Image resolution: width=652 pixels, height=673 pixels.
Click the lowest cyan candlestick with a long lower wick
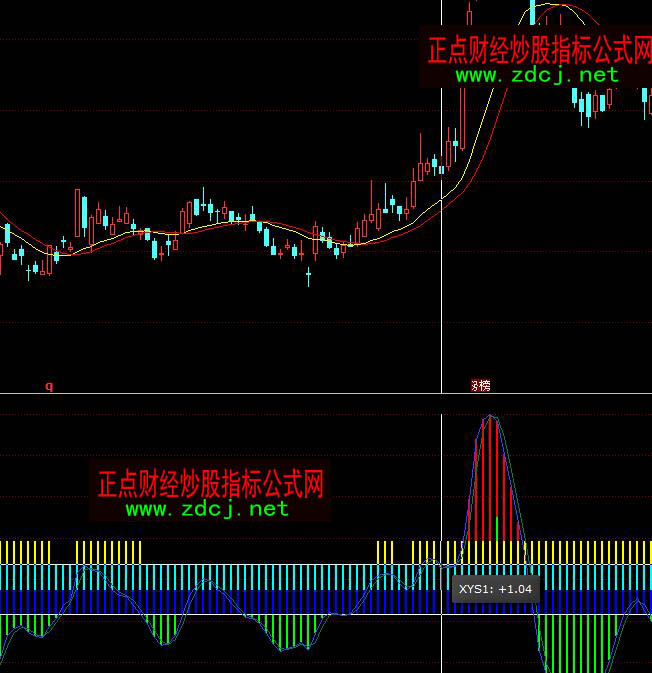tap(308, 275)
